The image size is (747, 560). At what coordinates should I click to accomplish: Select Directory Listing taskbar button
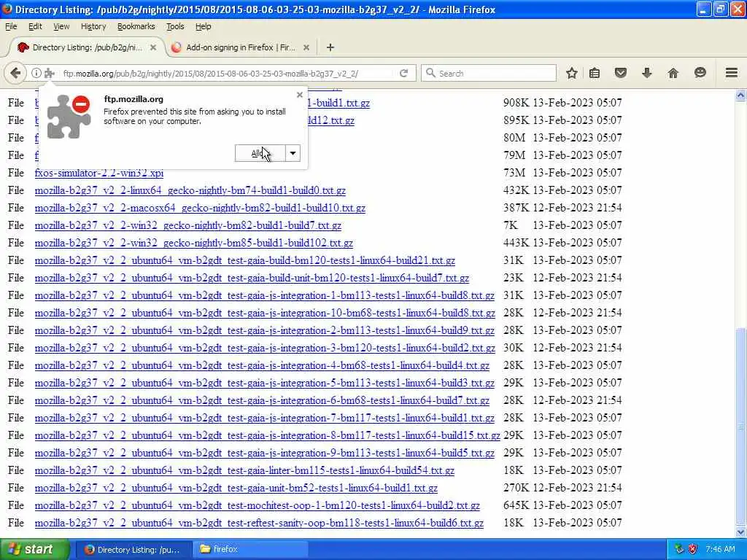(x=133, y=550)
